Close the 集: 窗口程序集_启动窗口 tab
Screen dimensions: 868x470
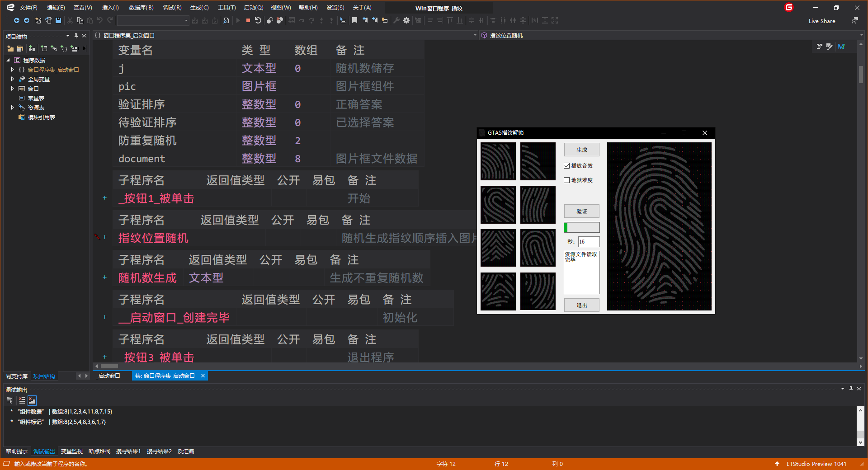(203, 376)
